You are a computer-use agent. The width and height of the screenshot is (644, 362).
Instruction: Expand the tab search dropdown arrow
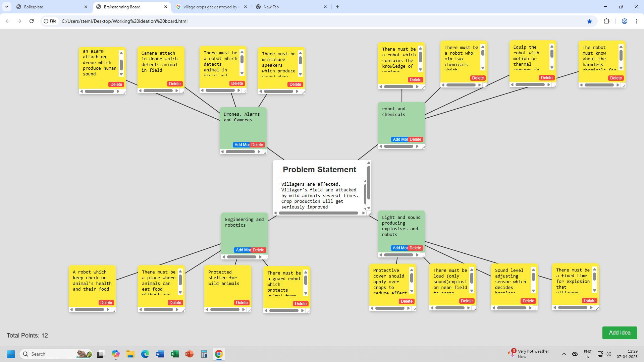tap(7, 7)
